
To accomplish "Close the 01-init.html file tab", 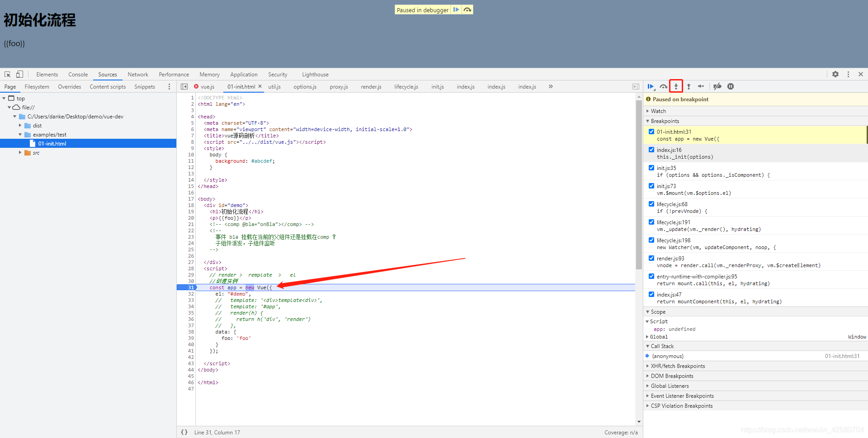I will pyautogui.click(x=260, y=86).
